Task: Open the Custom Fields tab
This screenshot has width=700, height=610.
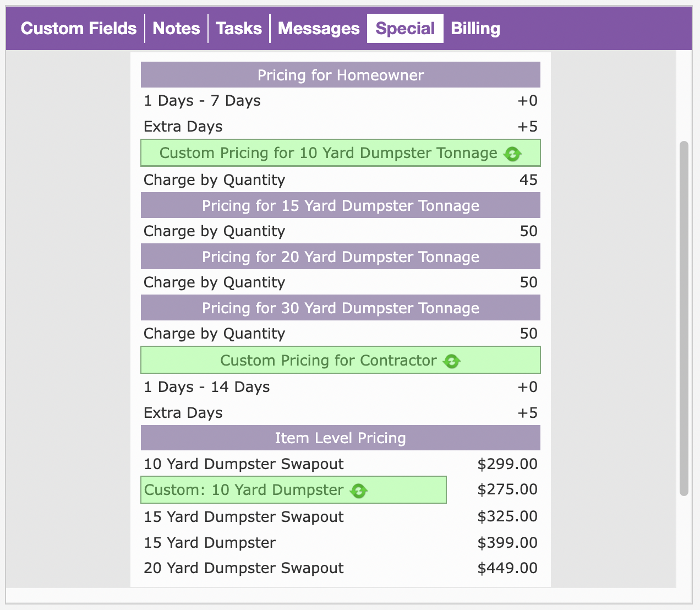Action: 79,29
